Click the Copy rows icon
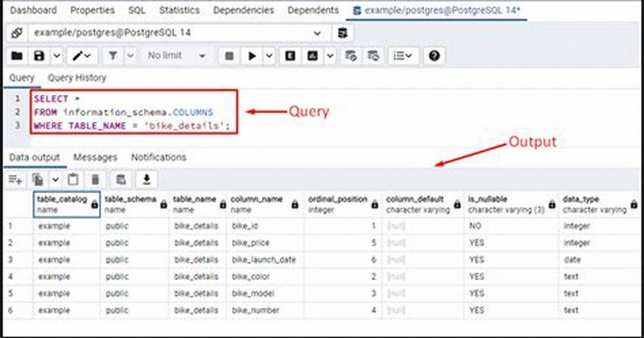Screen dimensions: 644x338 tap(38, 179)
